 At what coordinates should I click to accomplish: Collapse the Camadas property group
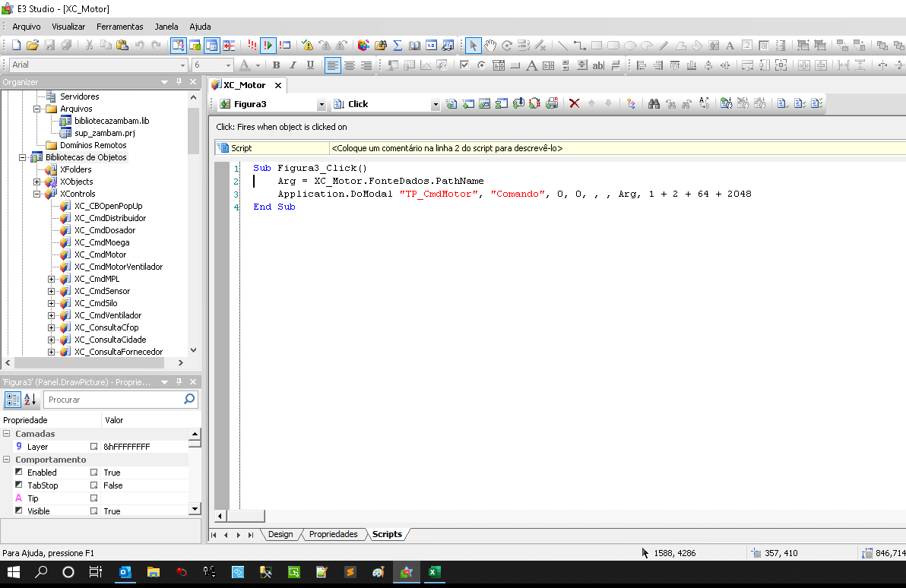(6, 433)
